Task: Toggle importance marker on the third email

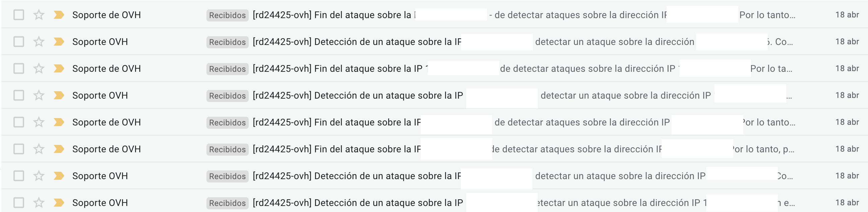Action: click(x=59, y=68)
